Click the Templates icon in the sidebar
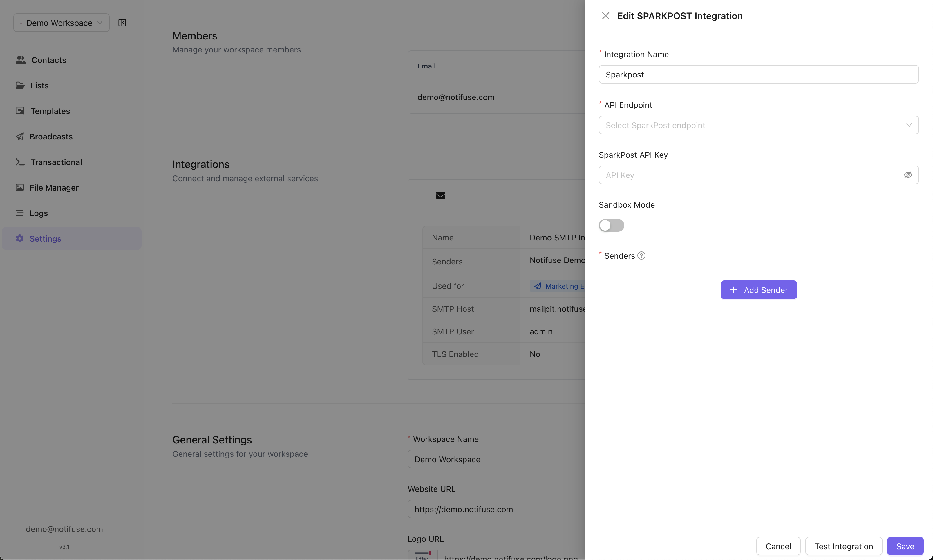933x560 pixels. click(x=20, y=110)
